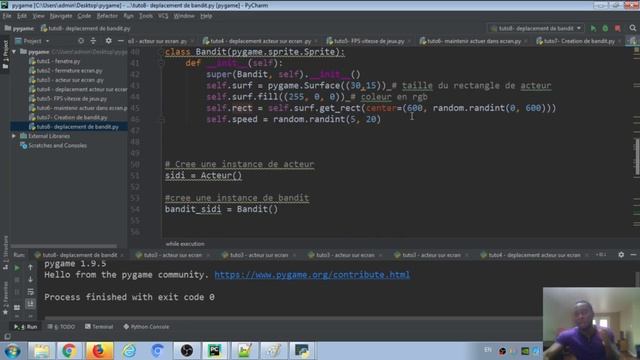This screenshot has height=360, width=640.
Task: Open the Navigate menu
Action: pyautogui.click(x=61, y=16)
